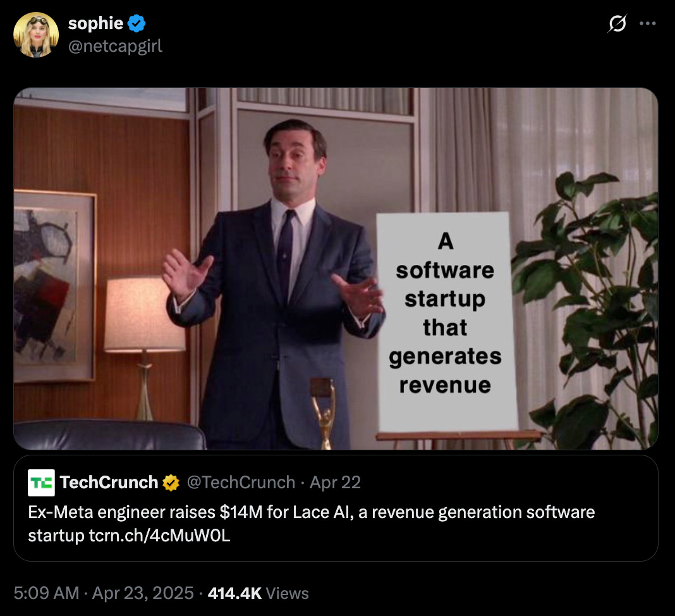Open the Mad Men meme image

336,269
